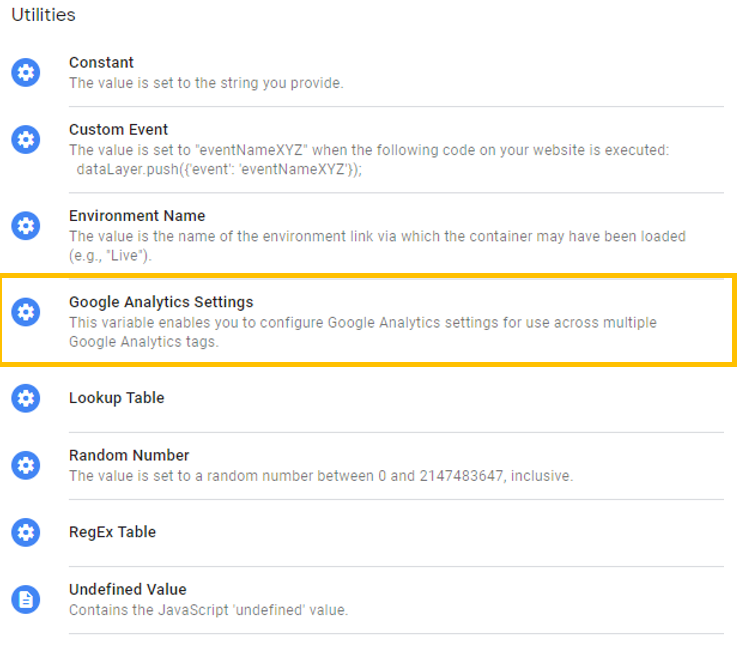Click the gear icon beside Lookup Table
This screenshot has height=647, width=745.
pos(26,398)
